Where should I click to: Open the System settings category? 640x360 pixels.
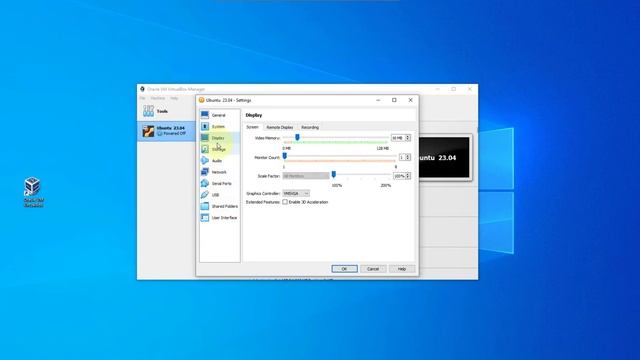point(219,127)
